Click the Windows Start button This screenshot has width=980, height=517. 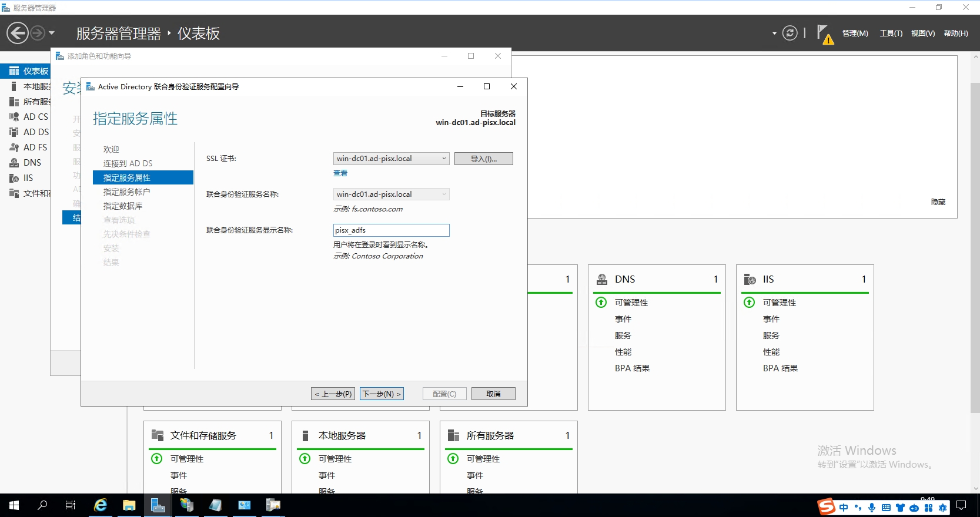click(x=14, y=505)
